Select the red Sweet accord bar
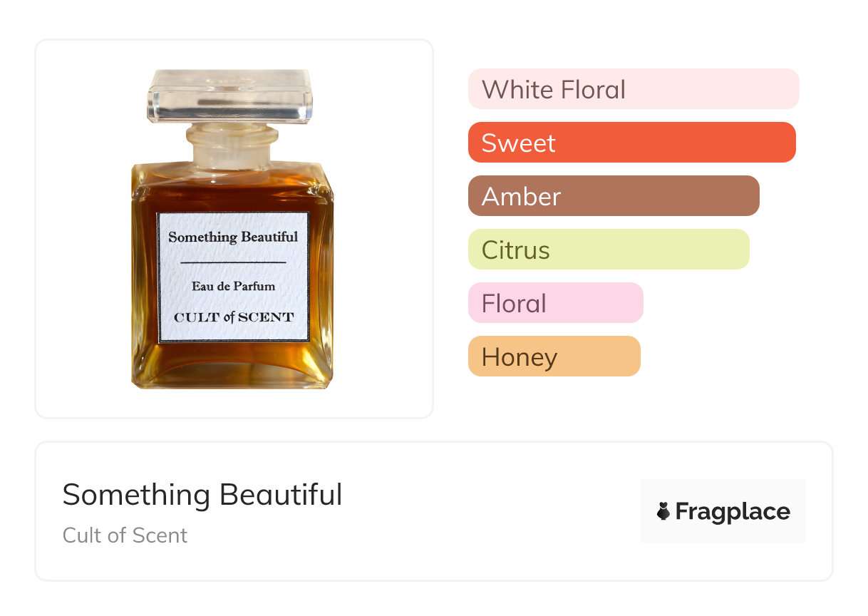 point(631,143)
